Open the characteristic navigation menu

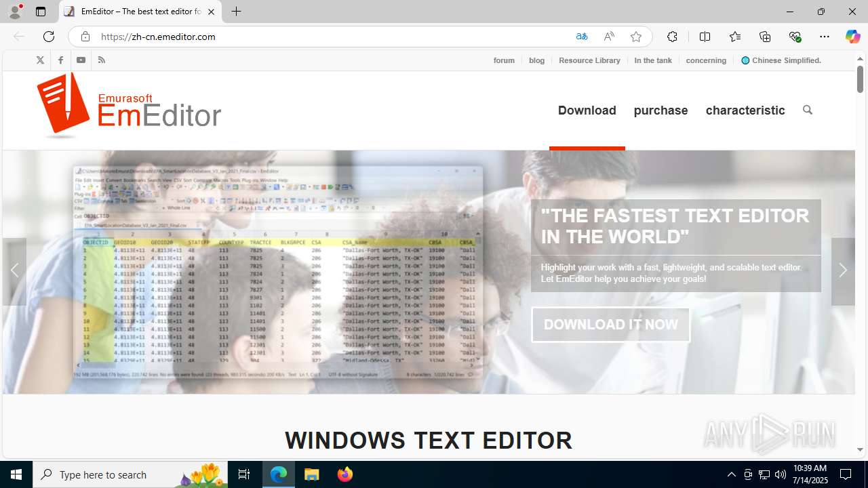(745, 110)
